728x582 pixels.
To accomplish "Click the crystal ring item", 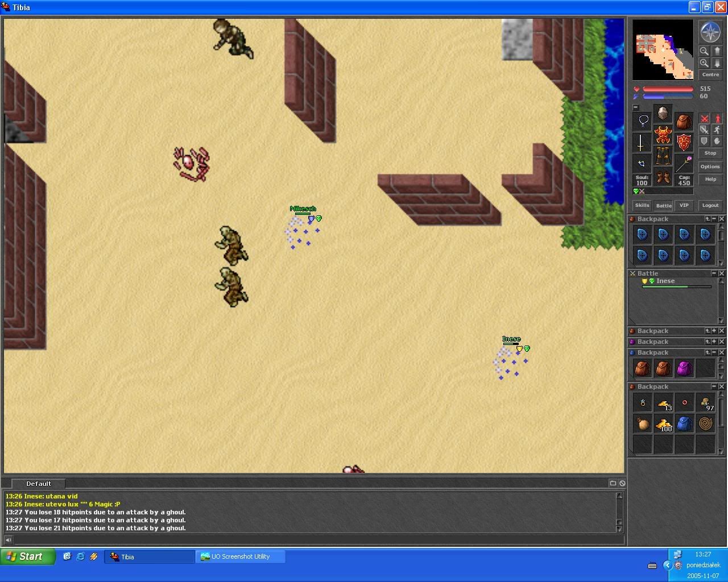I will [x=643, y=403].
